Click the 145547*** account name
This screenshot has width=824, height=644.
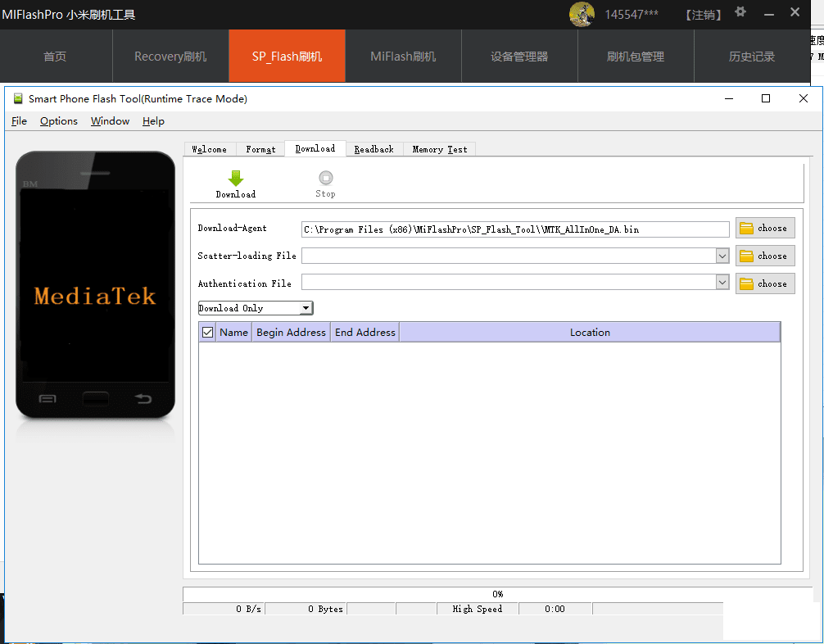(x=632, y=15)
